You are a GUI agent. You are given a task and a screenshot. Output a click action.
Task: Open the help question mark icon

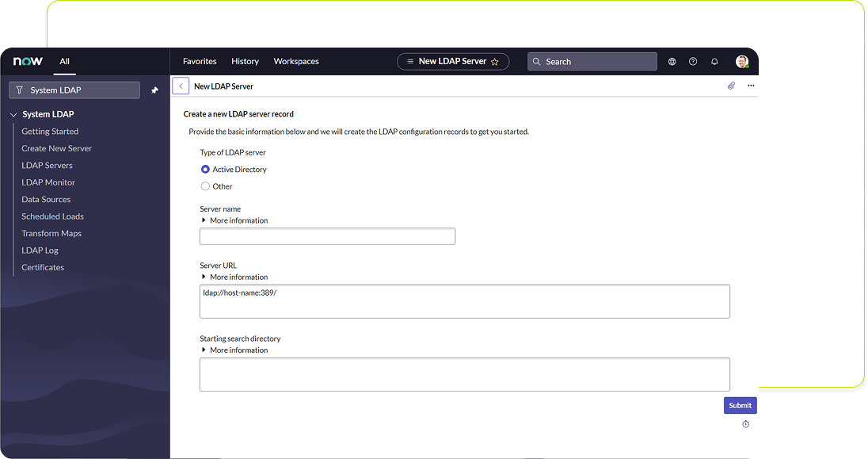click(693, 62)
